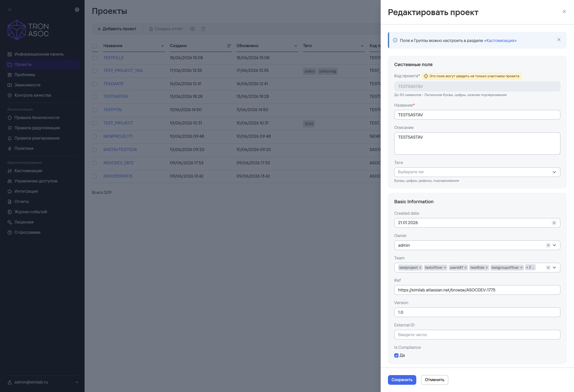Show the +2 hidden Team members
This screenshot has height=392, width=574.
(530, 267)
